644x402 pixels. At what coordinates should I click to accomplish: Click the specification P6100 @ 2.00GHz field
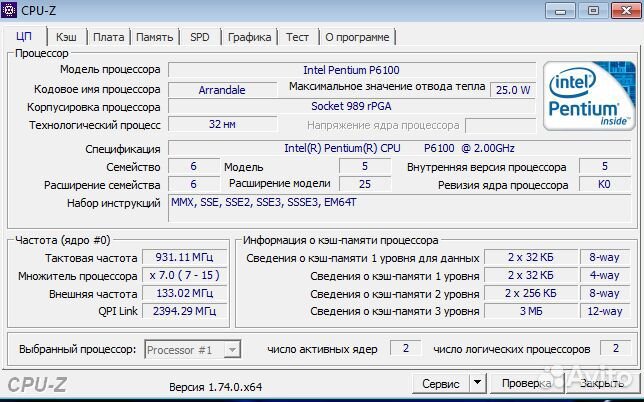point(399,148)
